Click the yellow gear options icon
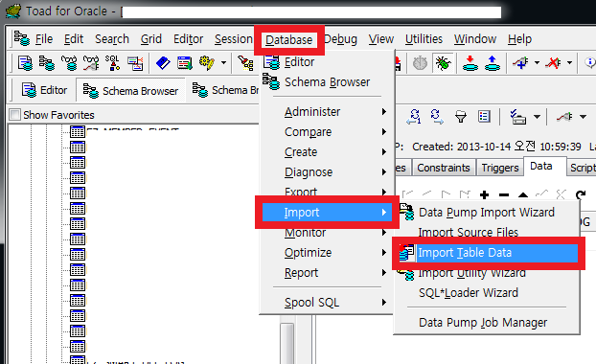596x364 pixels. [x=206, y=63]
